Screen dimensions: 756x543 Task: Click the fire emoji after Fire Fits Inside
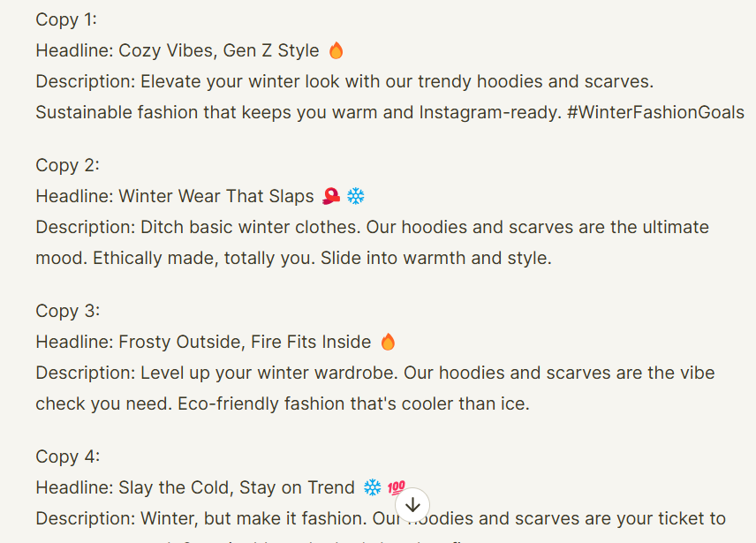coord(388,342)
